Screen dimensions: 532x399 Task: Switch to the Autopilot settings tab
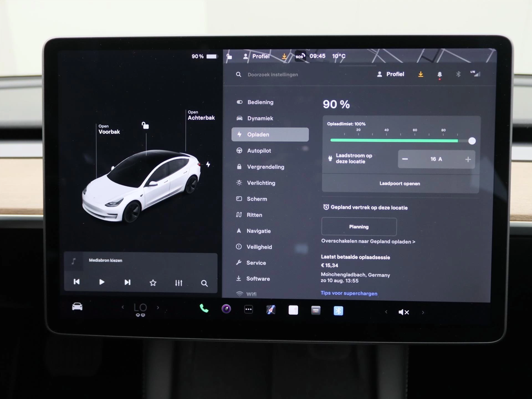[x=259, y=150]
